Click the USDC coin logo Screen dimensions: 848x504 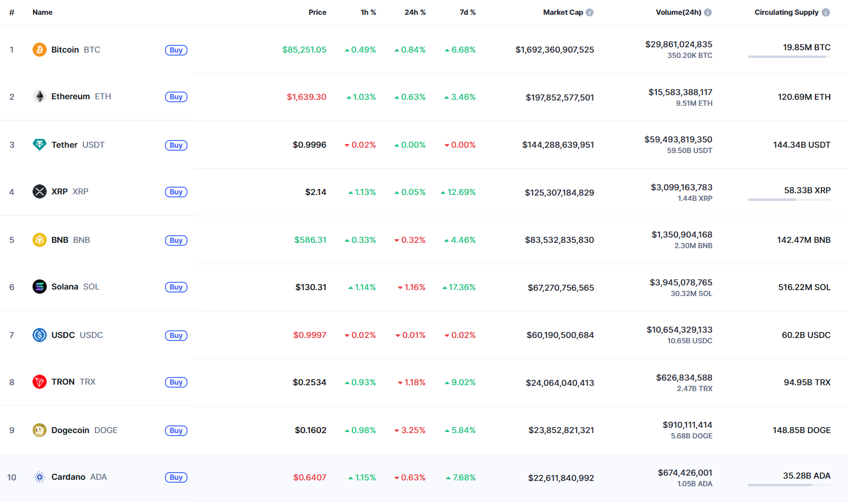pos(40,335)
